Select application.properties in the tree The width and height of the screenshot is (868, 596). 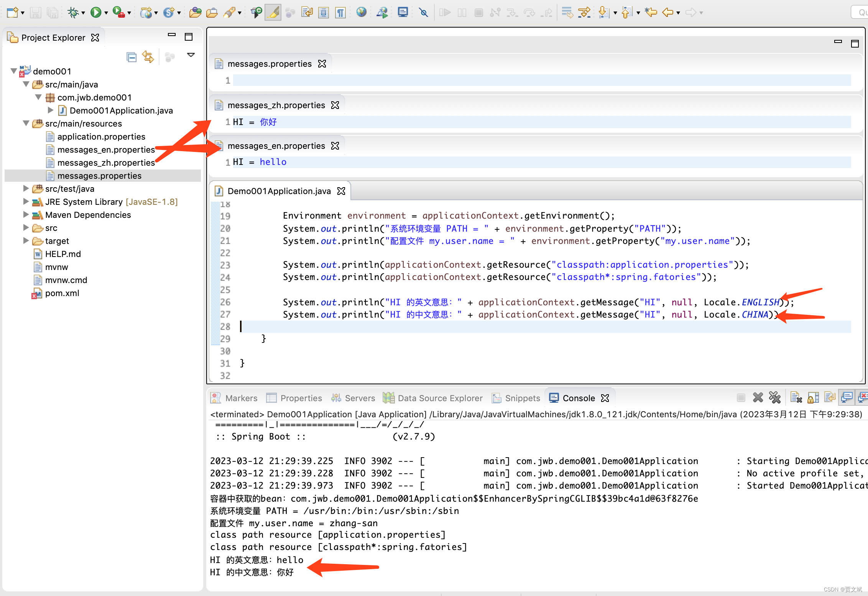101,137
